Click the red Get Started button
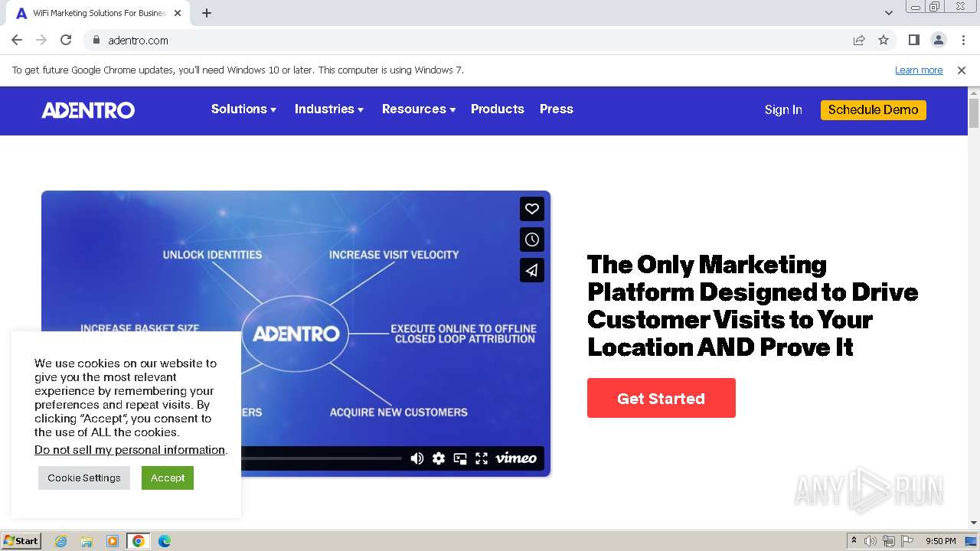 point(661,398)
